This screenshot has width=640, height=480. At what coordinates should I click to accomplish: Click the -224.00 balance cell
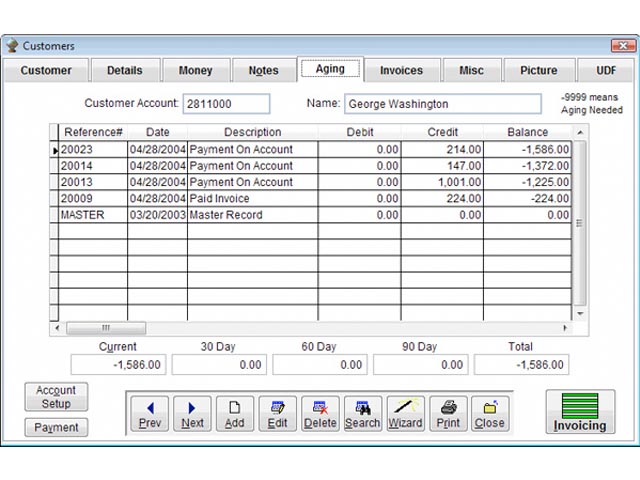[527, 198]
